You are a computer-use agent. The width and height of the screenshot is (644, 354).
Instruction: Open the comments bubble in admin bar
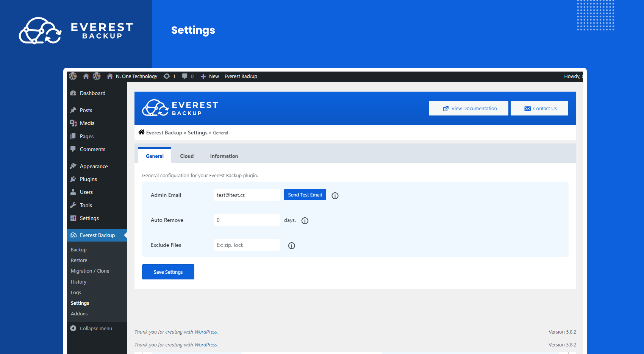[184, 76]
